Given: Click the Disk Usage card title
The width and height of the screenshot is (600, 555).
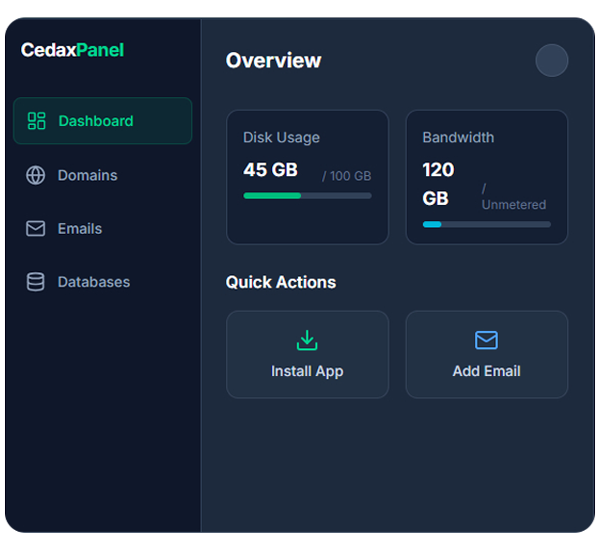Looking at the screenshot, I should coord(282,137).
